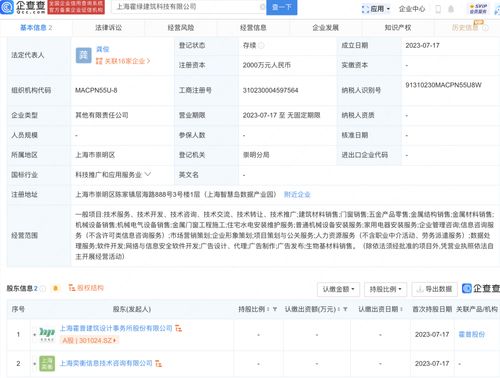Viewport: 500px width, 378px height.
Task: Click the 查一下 search button
Action: 282,7
